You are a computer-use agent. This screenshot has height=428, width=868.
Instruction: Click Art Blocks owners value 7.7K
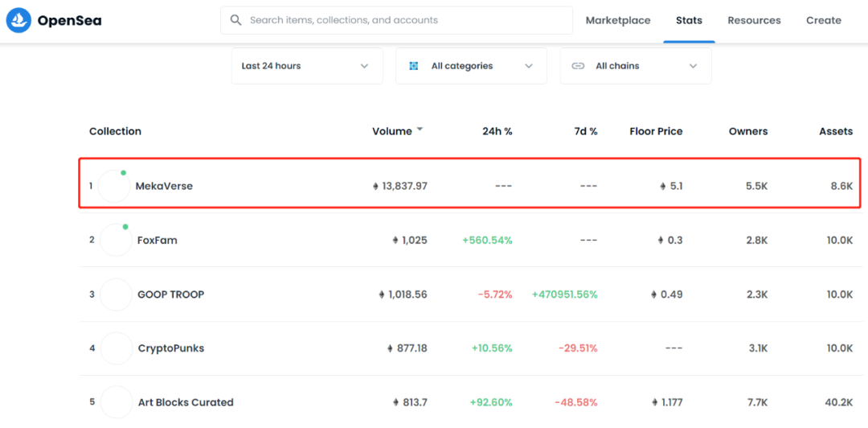pyautogui.click(x=757, y=402)
